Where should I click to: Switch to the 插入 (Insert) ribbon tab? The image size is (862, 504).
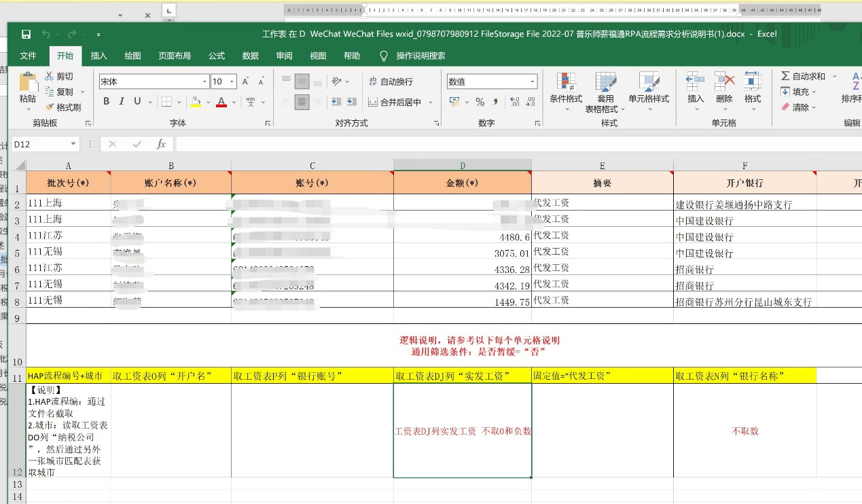pyautogui.click(x=99, y=56)
